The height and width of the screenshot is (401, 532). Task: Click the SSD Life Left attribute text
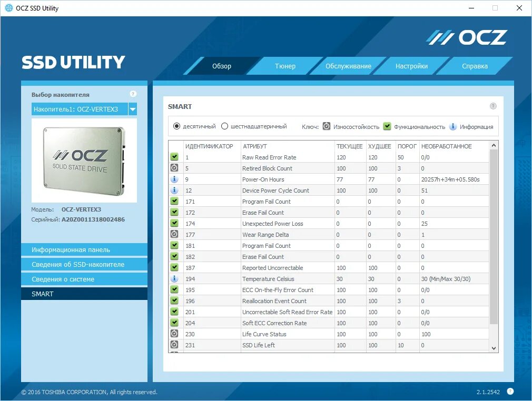click(x=258, y=345)
